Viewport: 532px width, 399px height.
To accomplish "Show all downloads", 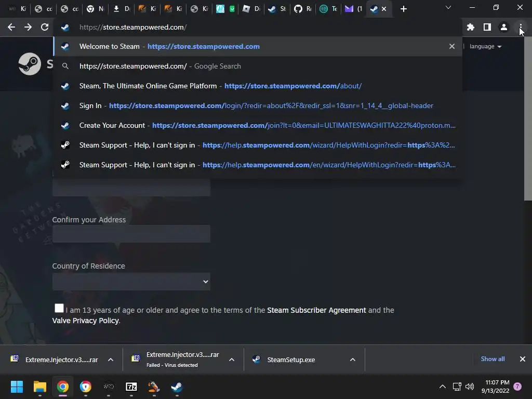I will pyautogui.click(x=493, y=359).
